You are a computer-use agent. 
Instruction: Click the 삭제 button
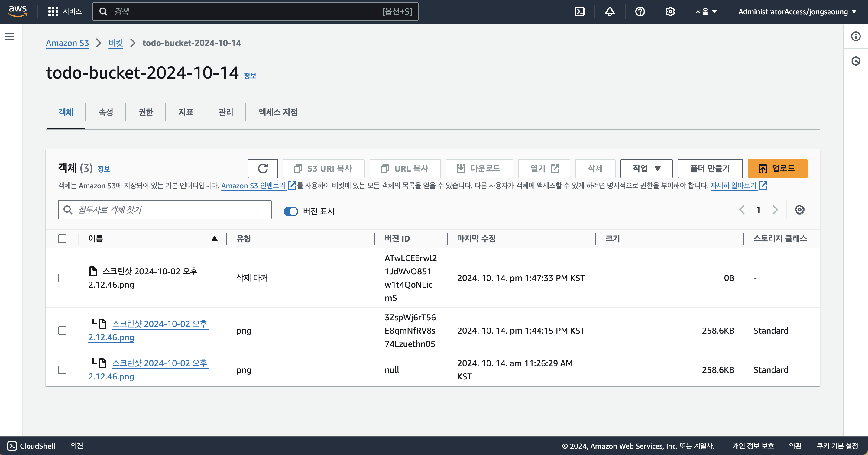click(x=595, y=168)
